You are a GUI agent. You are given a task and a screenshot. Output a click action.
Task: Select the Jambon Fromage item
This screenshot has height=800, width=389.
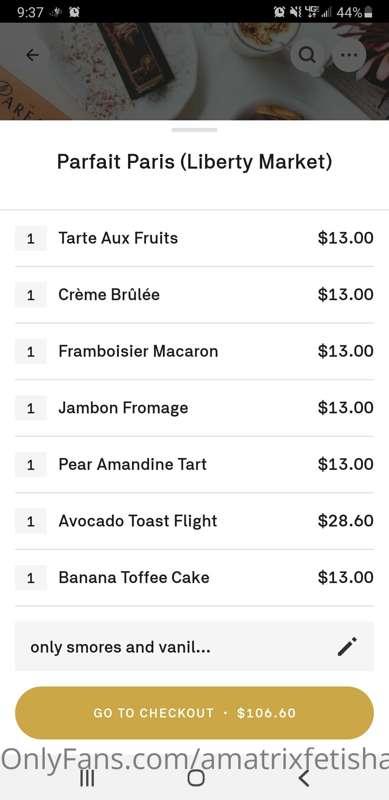pyautogui.click(x=194, y=408)
